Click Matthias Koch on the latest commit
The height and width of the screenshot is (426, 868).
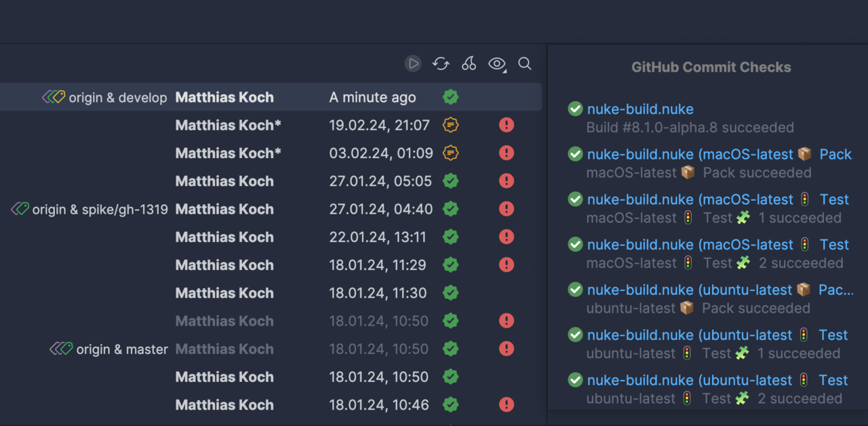tap(224, 97)
